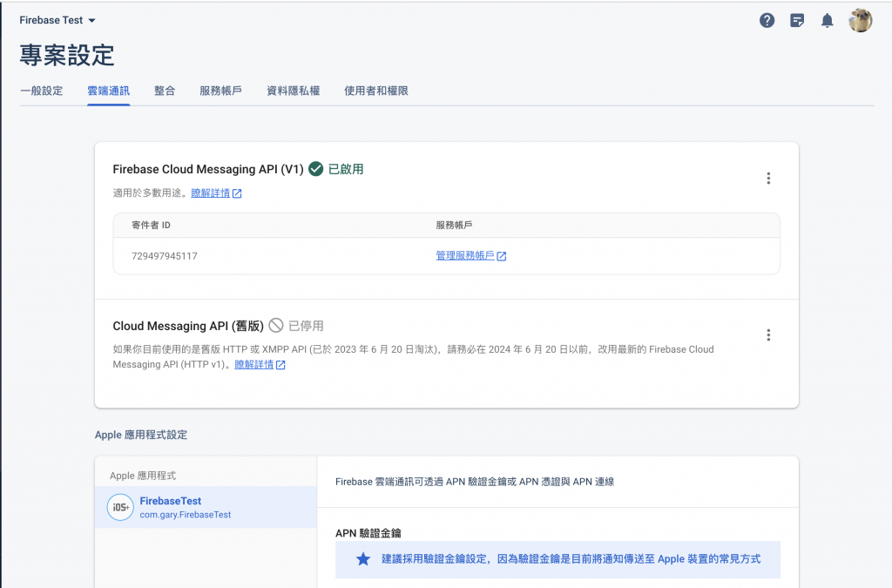
Task: Click the sender ID value 729497945117
Action: click(165, 256)
